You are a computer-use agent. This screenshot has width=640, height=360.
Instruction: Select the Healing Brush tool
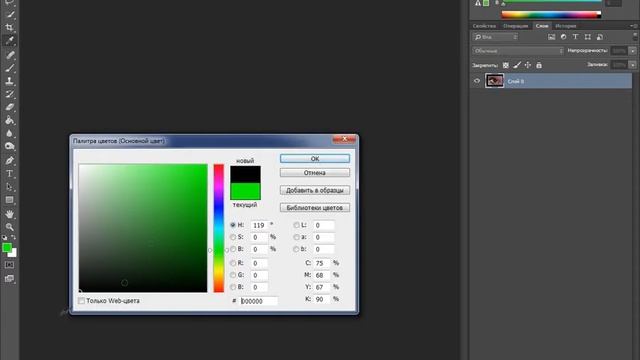pos(10,55)
